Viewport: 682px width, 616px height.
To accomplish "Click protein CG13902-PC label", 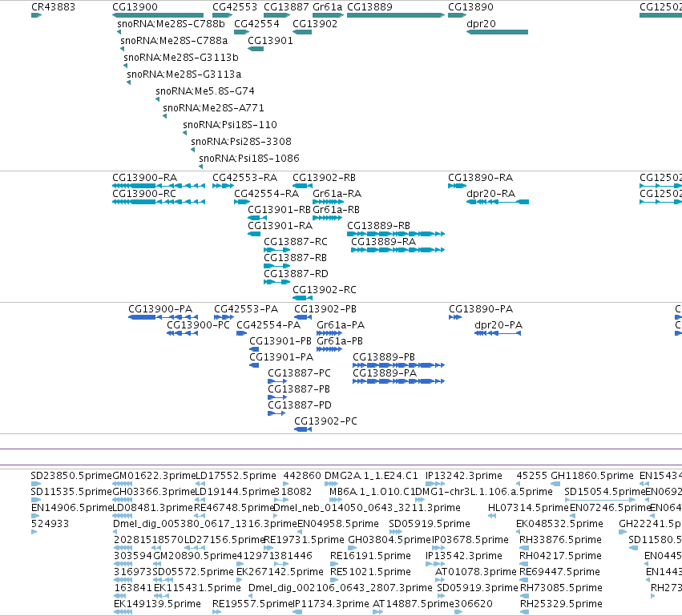I will click(326, 421).
